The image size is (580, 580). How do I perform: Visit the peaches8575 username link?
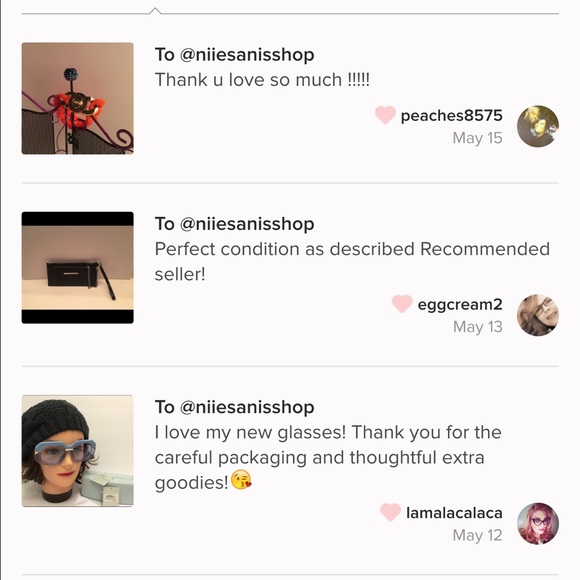pos(452,116)
